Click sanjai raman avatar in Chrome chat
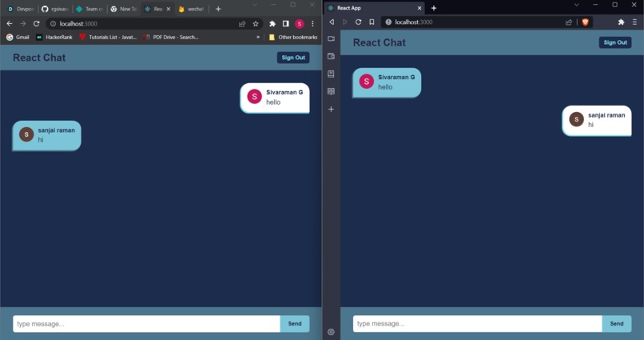This screenshot has height=340, width=644. pyautogui.click(x=26, y=134)
